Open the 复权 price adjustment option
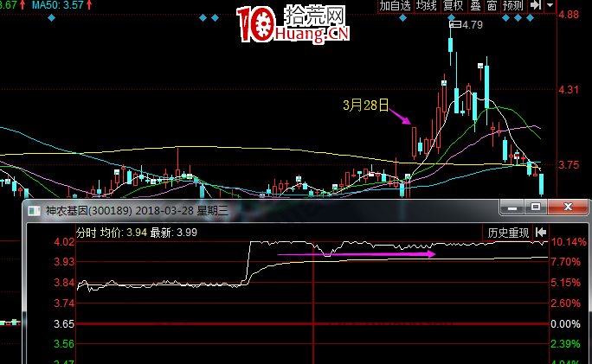592x364 pixels. coord(453,6)
